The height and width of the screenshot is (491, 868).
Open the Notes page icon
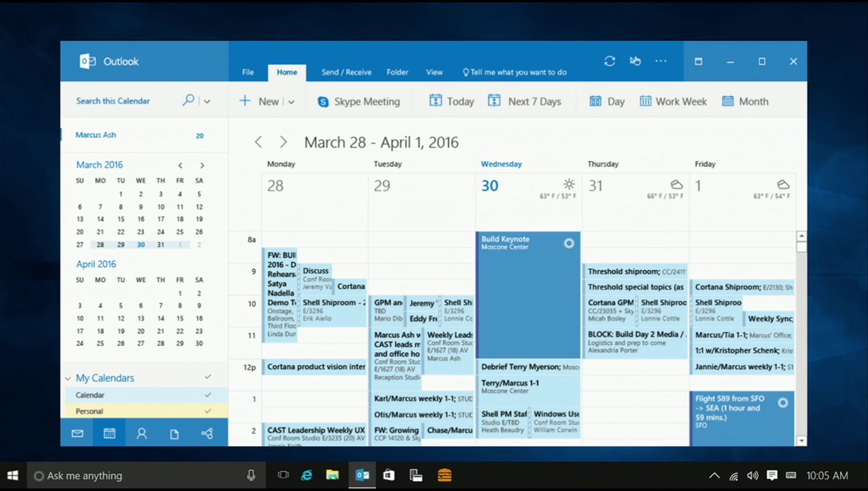coord(174,434)
